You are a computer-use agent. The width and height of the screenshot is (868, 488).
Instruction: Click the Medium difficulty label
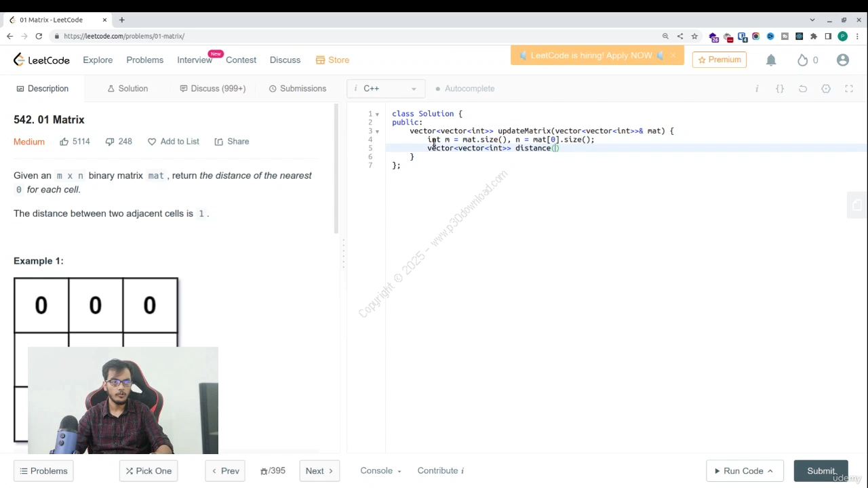pyautogui.click(x=29, y=142)
